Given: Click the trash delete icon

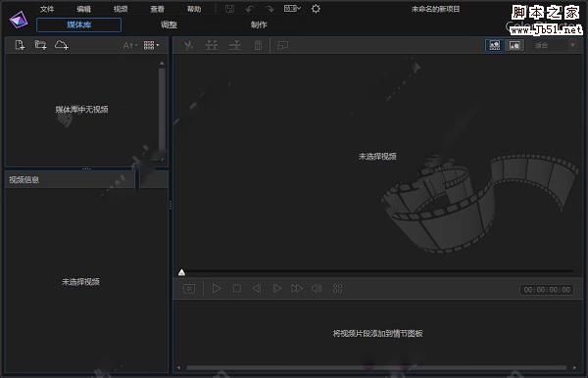Looking at the screenshot, I should coord(258,46).
